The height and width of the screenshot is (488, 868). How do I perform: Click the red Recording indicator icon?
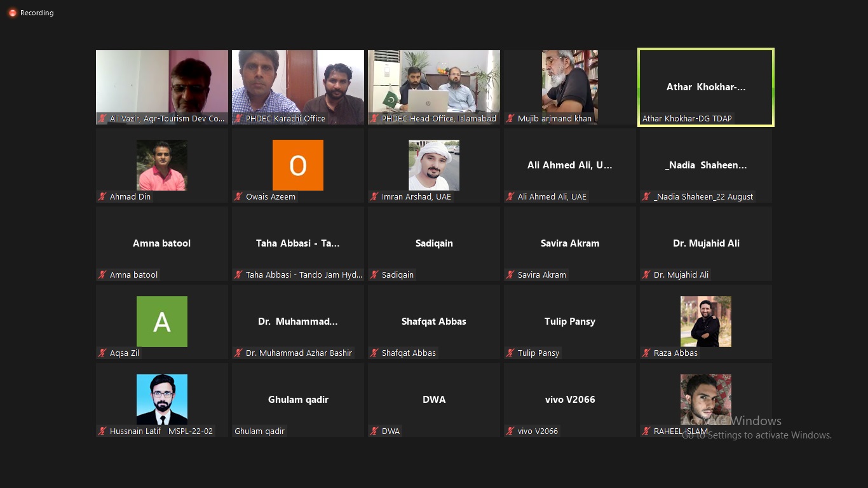point(12,13)
